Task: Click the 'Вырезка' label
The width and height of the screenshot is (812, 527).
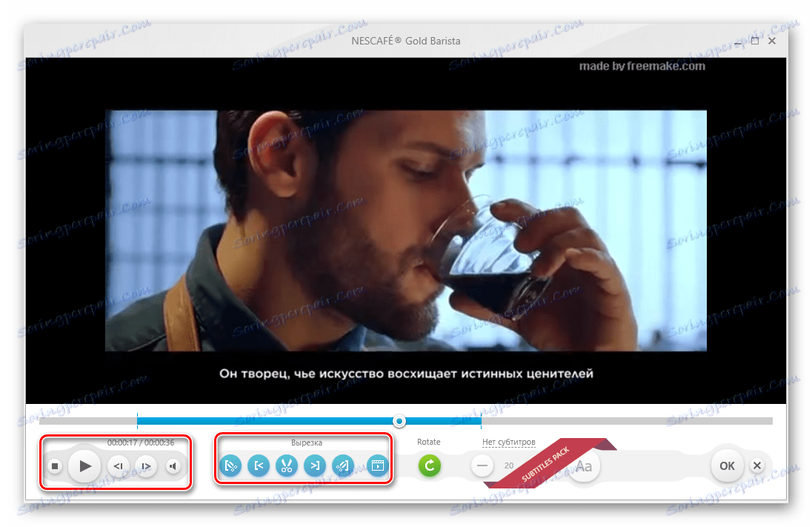Action: point(307,443)
